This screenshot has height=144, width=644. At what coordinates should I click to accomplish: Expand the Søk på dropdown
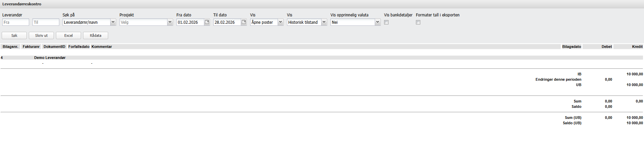coord(113,22)
